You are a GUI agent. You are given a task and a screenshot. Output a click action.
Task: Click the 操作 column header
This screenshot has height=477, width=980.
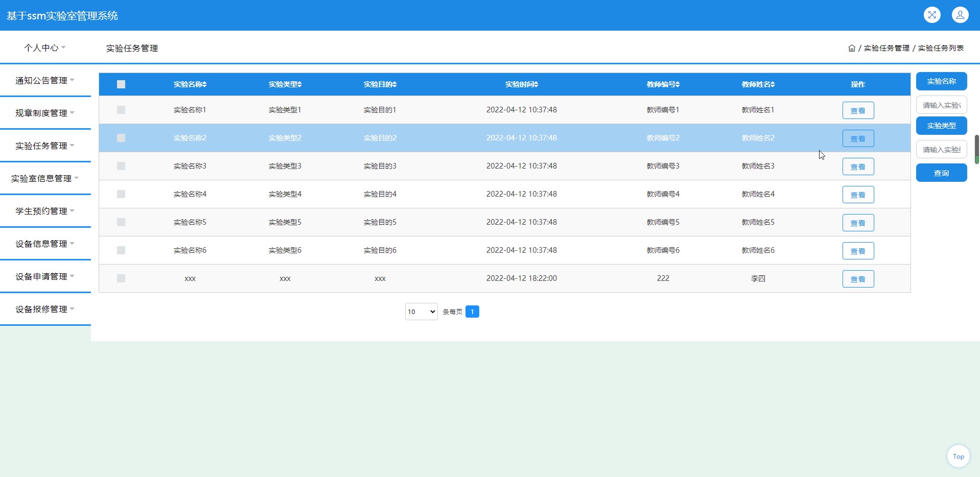(858, 84)
